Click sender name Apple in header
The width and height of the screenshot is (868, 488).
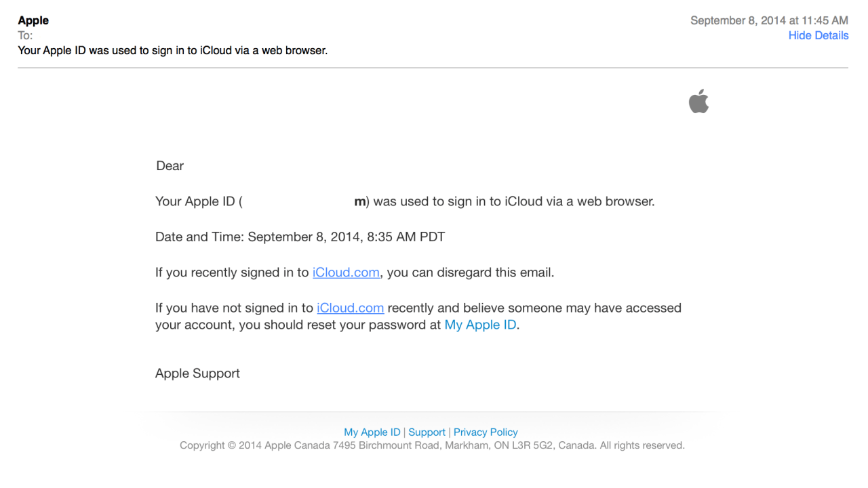tap(33, 20)
